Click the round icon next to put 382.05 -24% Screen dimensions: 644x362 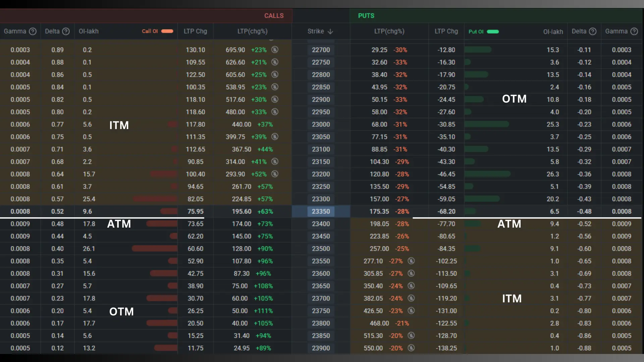(x=411, y=298)
